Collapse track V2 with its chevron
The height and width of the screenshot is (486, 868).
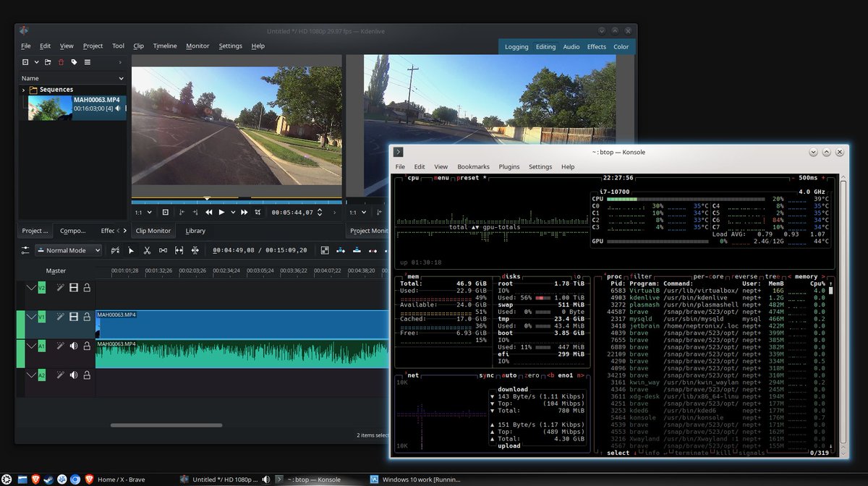pos(30,288)
